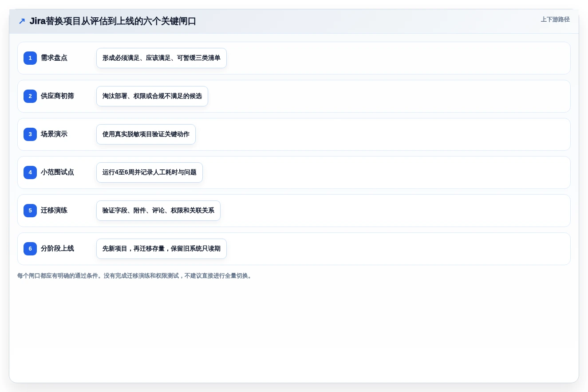The height and width of the screenshot is (392, 588).
Task: Select step number badge 2
Action: tap(30, 96)
